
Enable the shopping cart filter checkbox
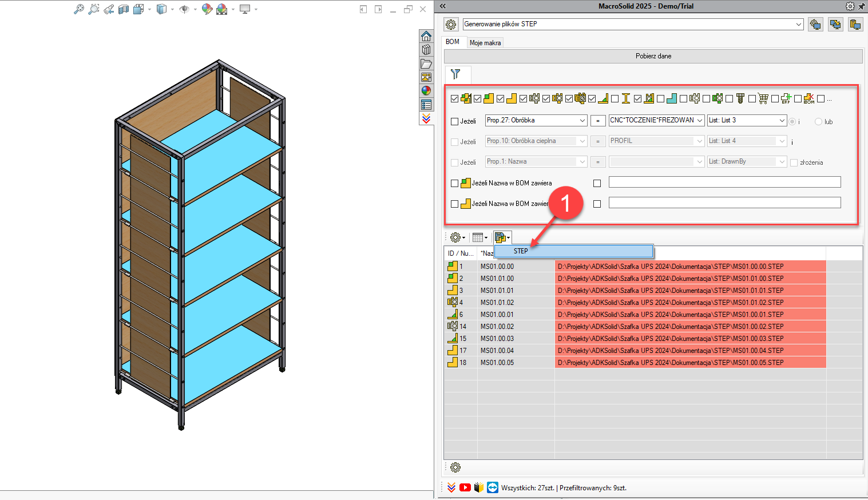click(x=752, y=98)
